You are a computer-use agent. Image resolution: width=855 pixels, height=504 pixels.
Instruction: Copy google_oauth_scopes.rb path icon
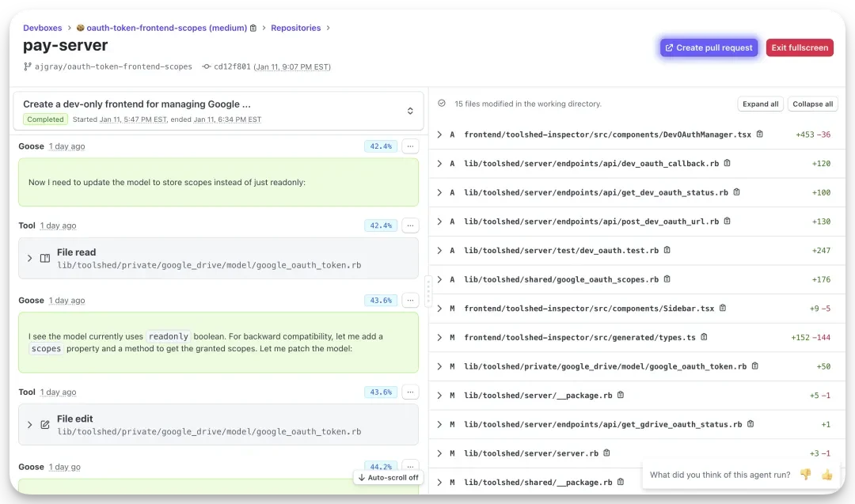click(x=667, y=279)
